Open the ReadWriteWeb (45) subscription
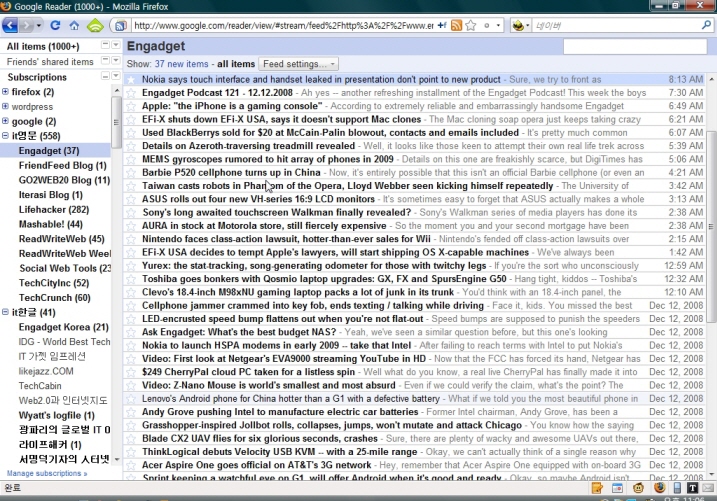 61,239
